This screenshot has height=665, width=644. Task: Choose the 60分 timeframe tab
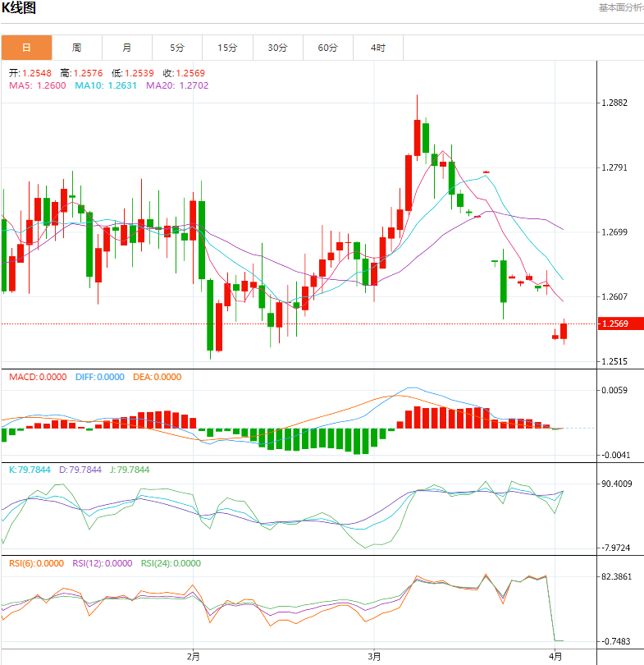click(327, 48)
